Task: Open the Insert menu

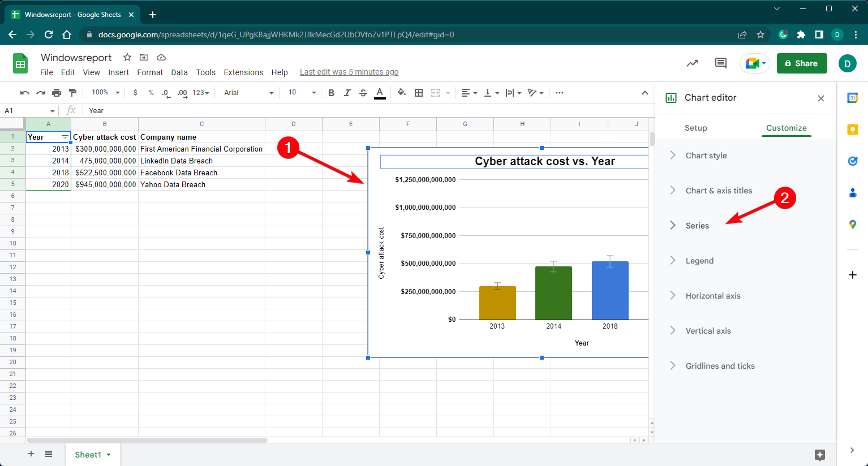Action: (x=119, y=72)
